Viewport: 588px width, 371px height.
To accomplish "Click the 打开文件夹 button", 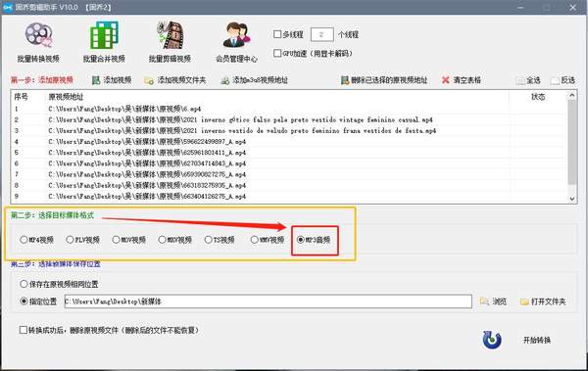I will pos(543,301).
